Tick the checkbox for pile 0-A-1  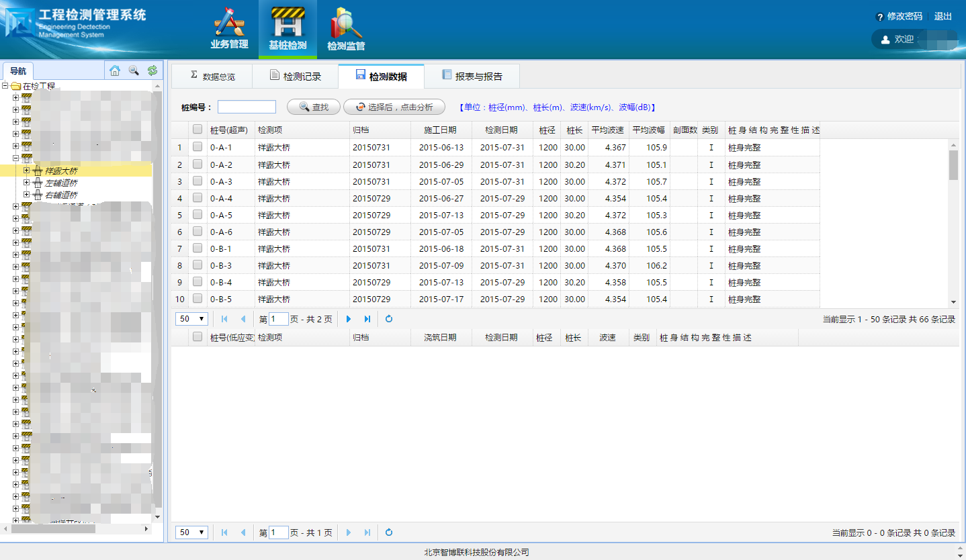[x=197, y=147]
